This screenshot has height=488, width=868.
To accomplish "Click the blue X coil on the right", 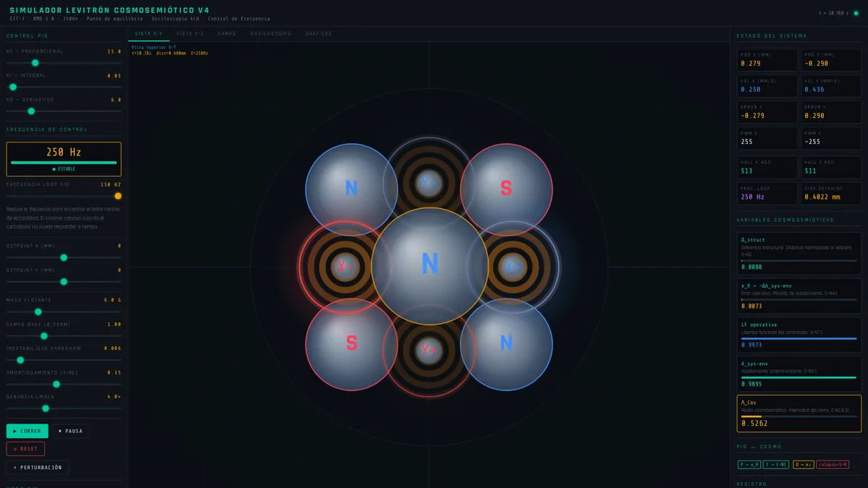I will point(513,266).
